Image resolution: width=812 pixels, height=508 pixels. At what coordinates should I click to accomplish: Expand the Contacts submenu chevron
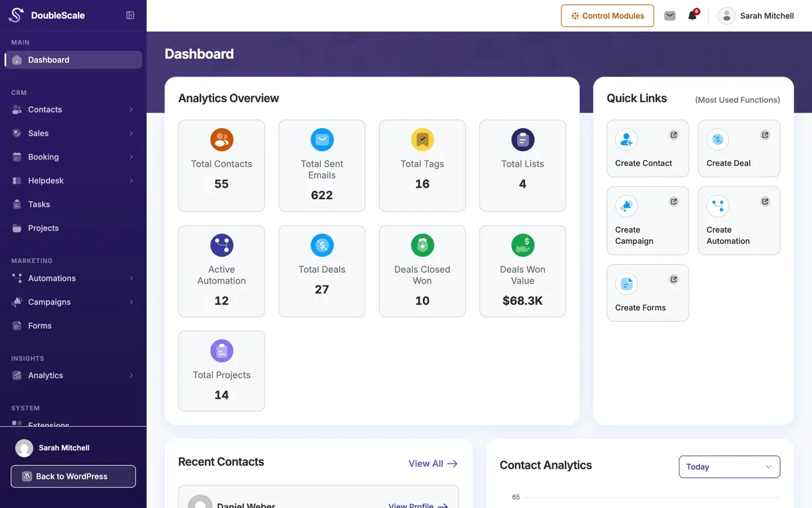click(131, 110)
